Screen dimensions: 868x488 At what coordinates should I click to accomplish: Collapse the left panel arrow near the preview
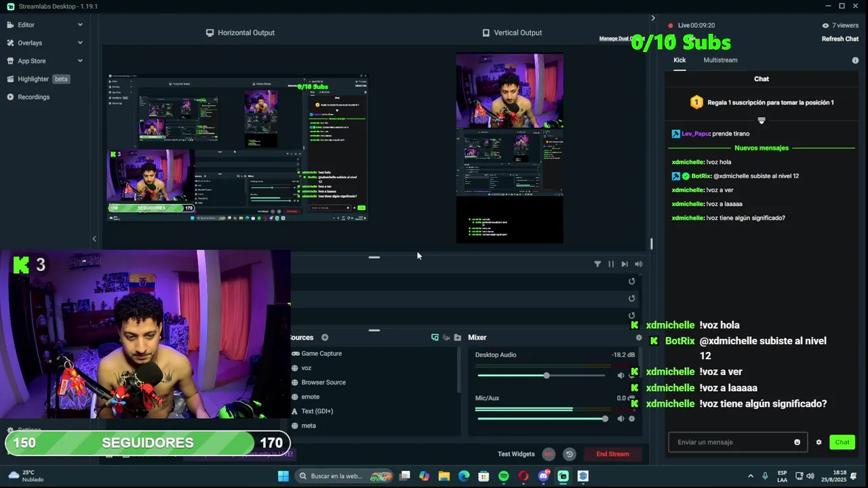click(94, 239)
